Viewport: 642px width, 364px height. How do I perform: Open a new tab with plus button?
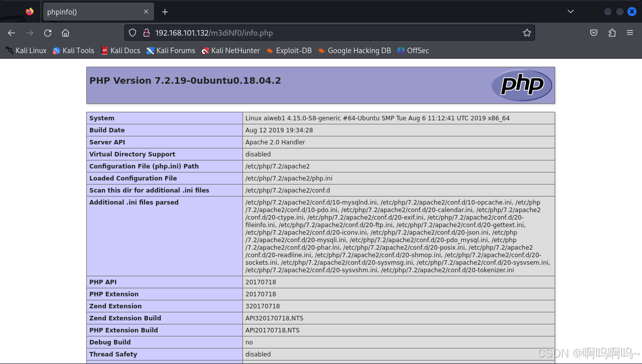[165, 12]
